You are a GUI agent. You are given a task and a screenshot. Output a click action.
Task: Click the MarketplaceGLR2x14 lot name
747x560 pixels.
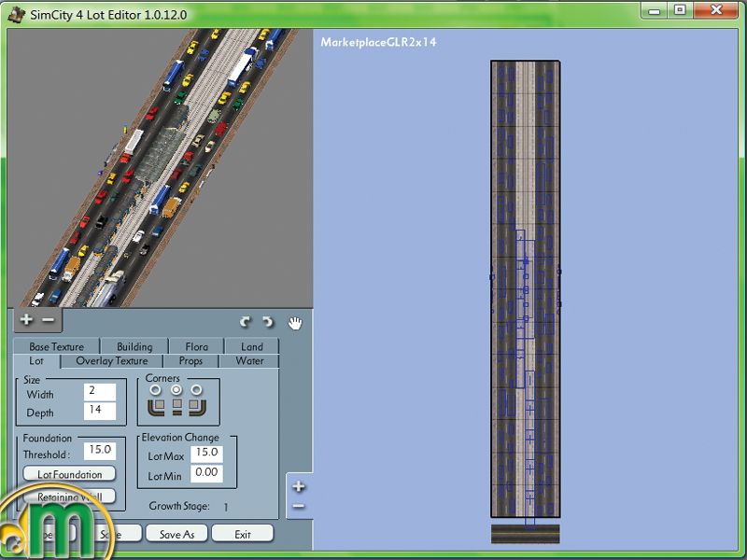[x=378, y=42]
